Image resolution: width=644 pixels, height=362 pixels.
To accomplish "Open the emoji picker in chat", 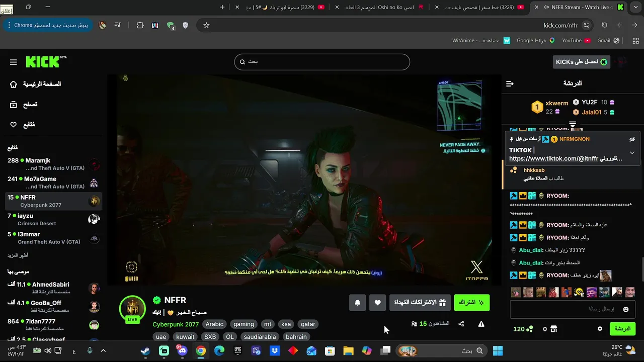I will coord(626,309).
